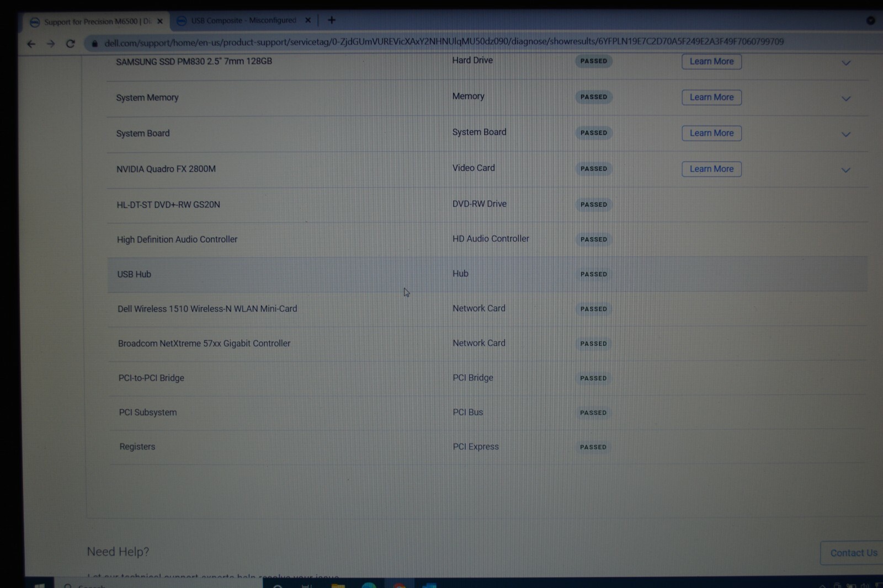The width and height of the screenshot is (883, 588).
Task: Click Learn More for the Hard Drive row
Action: tap(711, 61)
